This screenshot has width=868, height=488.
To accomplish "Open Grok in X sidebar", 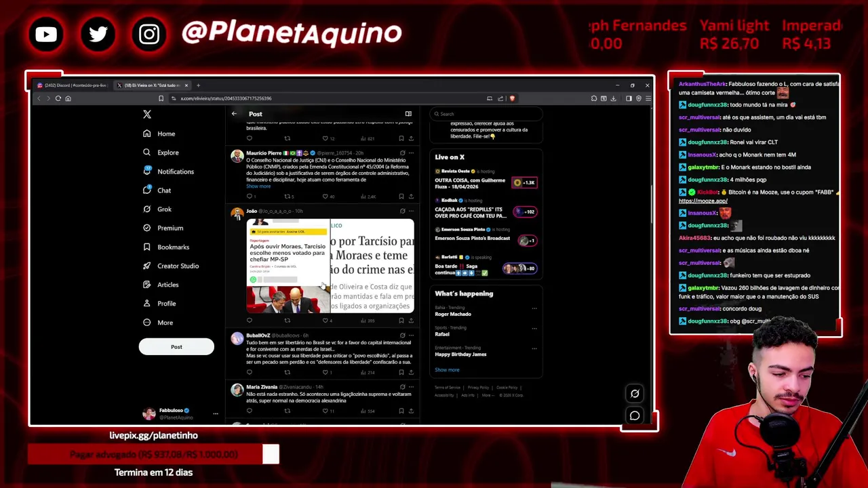I will click(x=157, y=209).
